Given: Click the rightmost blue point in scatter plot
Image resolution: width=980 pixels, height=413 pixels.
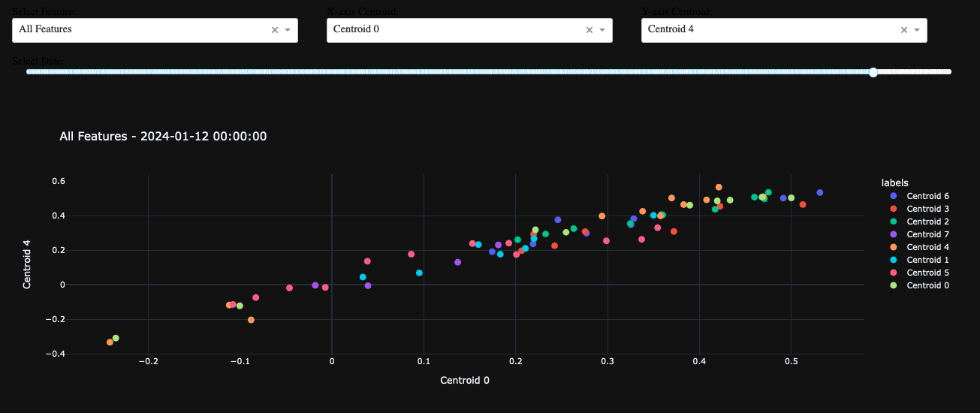Looking at the screenshot, I should [820, 193].
